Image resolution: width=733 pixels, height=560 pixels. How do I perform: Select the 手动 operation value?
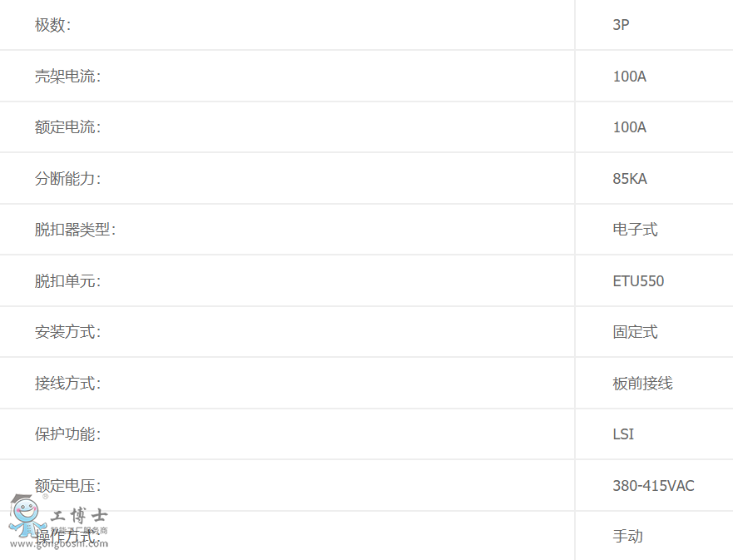(x=627, y=537)
